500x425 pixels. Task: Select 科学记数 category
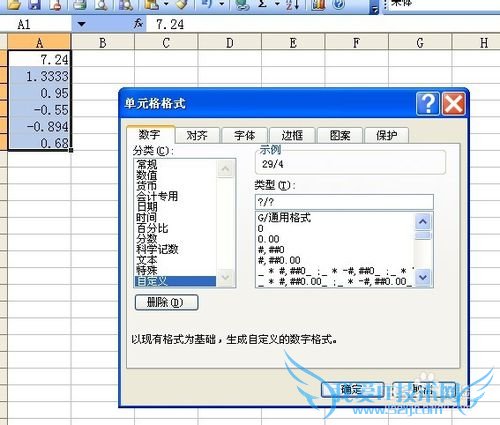pos(175,249)
